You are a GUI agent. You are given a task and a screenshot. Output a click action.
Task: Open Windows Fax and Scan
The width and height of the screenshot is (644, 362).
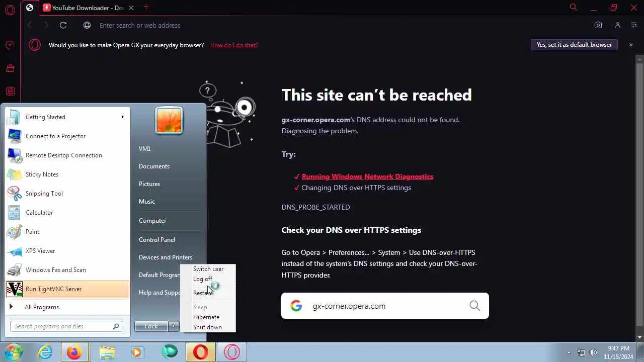67,270
